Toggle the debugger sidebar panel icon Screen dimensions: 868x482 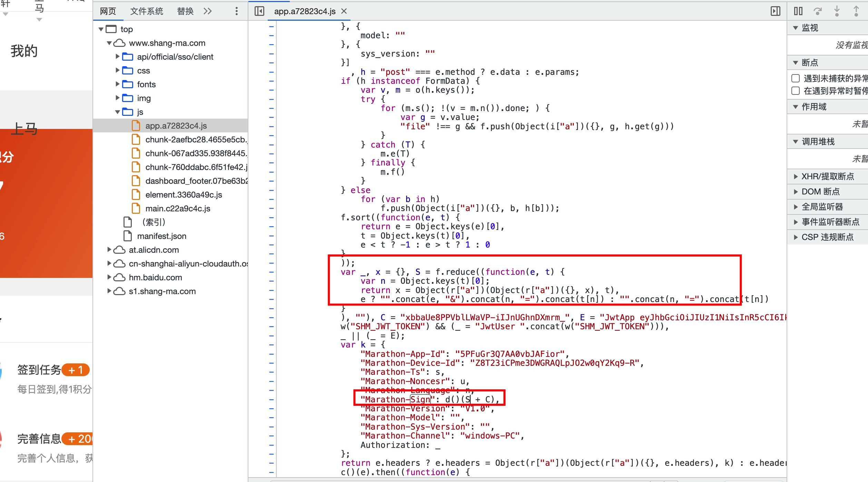click(x=775, y=11)
